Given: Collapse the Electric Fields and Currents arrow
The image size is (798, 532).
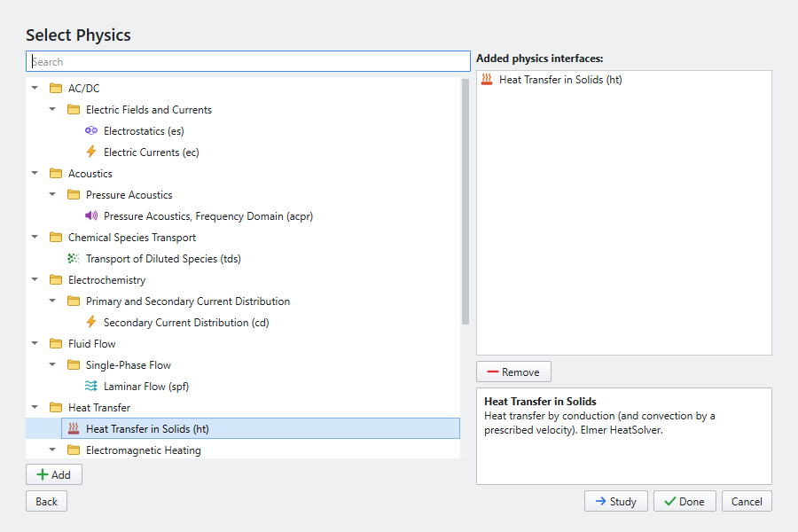Looking at the screenshot, I should [52, 109].
